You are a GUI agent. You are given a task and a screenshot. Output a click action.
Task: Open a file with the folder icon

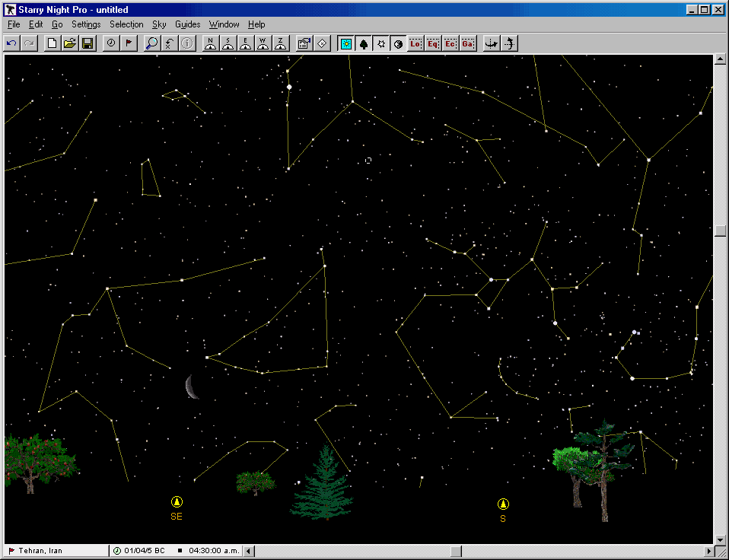coord(70,43)
